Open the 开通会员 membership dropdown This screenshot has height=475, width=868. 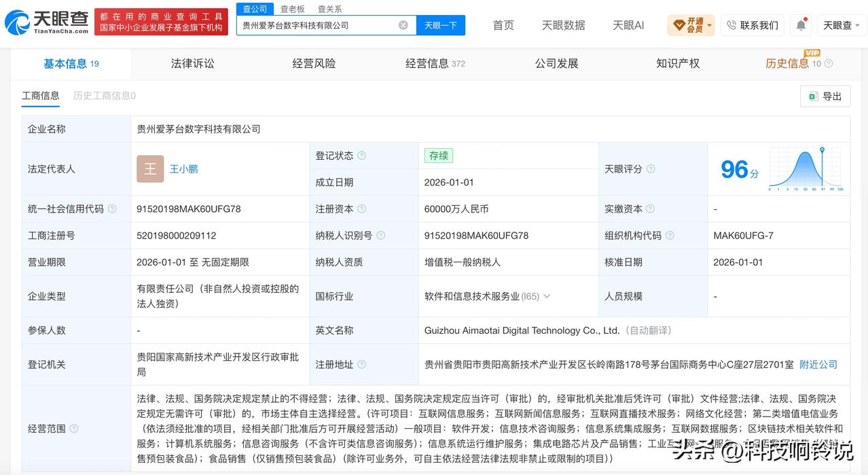click(691, 25)
